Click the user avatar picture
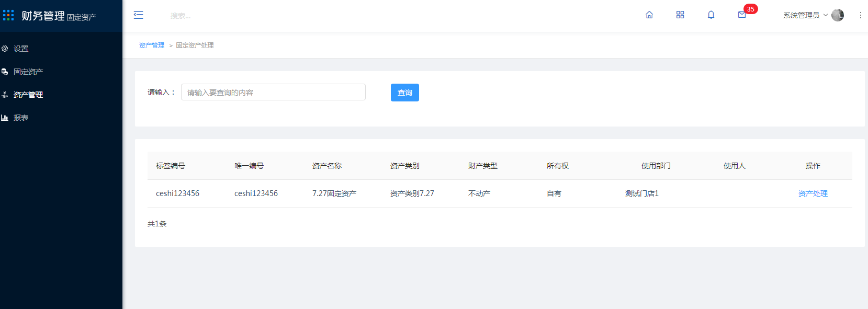 [838, 15]
